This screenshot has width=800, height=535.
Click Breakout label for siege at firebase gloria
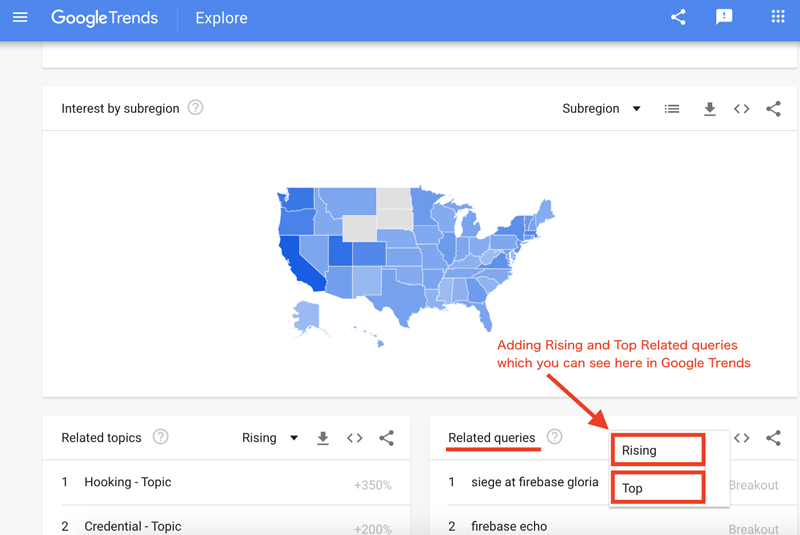click(754, 485)
